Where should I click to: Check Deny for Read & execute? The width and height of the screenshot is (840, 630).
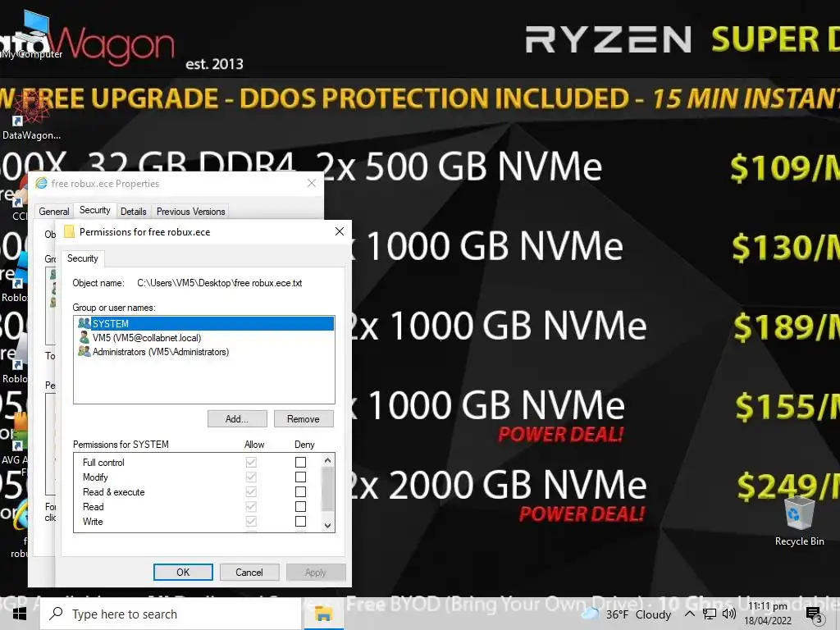click(x=300, y=492)
